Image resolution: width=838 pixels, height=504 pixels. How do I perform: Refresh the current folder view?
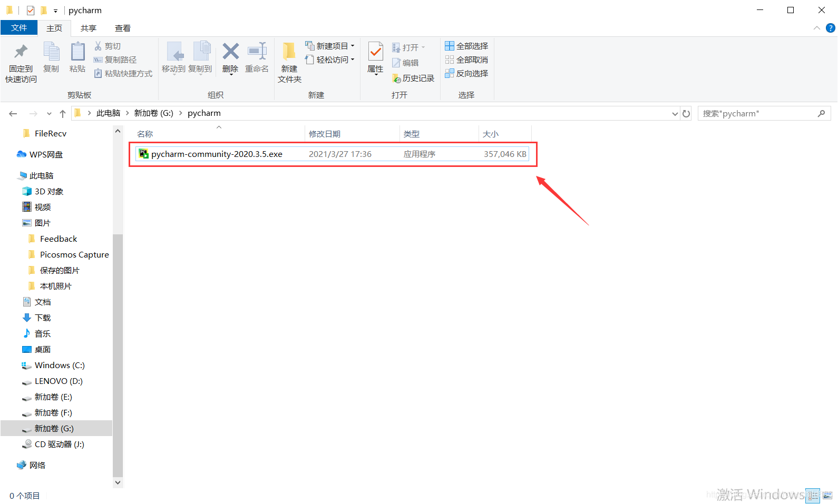tap(686, 114)
